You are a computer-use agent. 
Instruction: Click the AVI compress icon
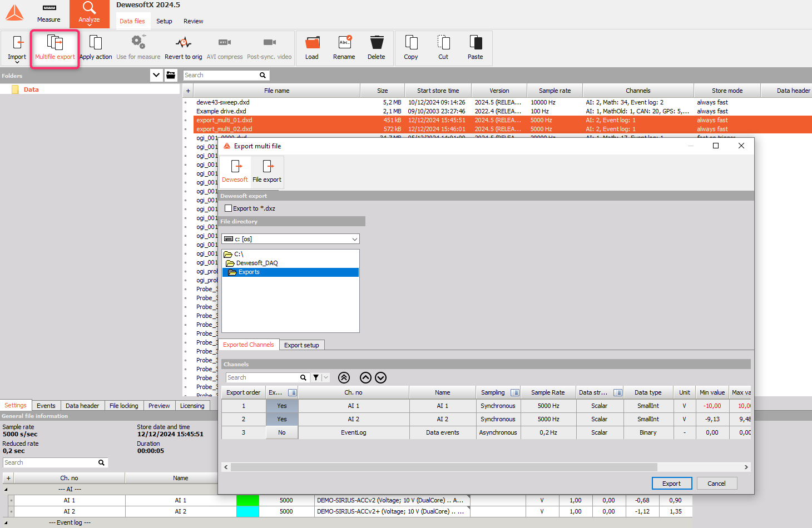pyautogui.click(x=225, y=42)
